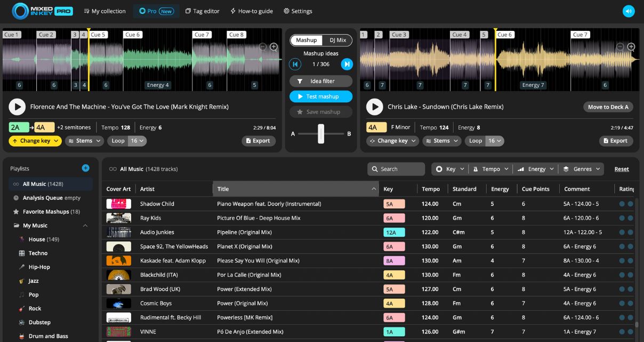Click the A/B crossfader slider handle

(321, 134)
